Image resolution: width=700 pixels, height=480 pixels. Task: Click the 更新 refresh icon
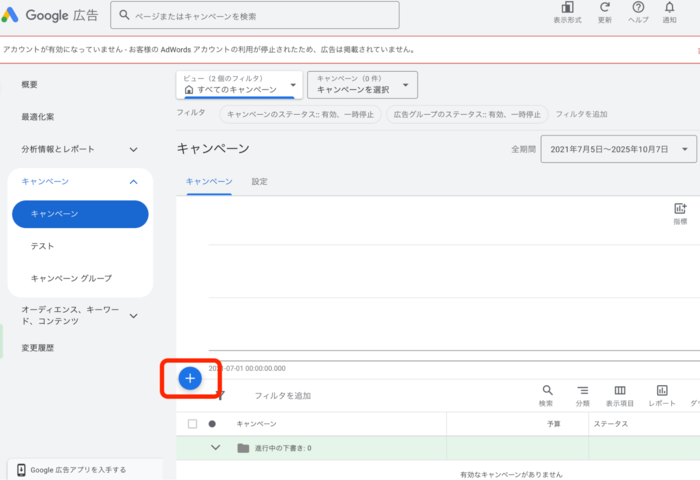(x=605, y=10)
